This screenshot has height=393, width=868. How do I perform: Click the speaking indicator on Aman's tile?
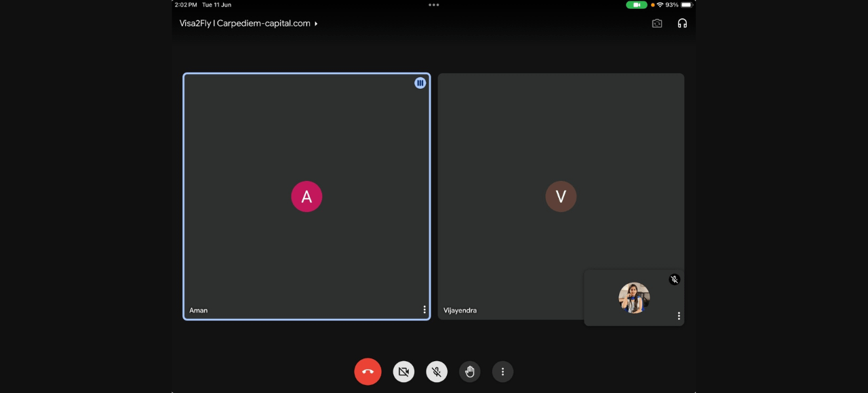pos(420,83)
